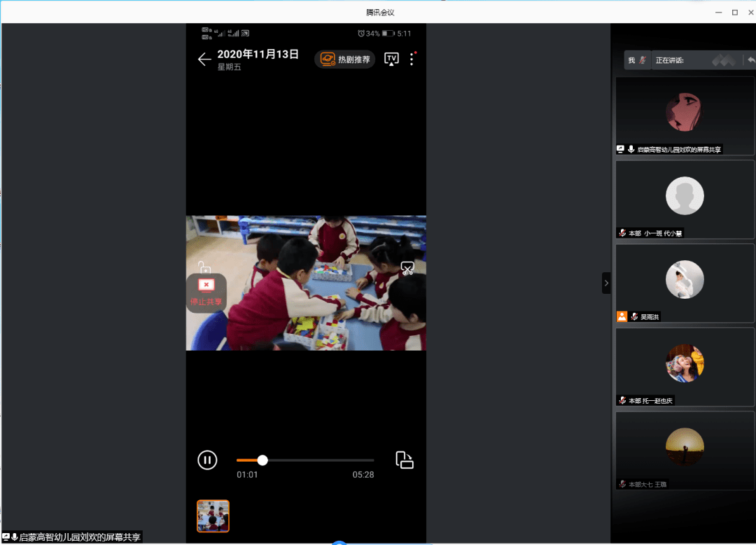756x545 pixels.
Task: Collapse the participant panel with the chevron
Action: point(606,283)
